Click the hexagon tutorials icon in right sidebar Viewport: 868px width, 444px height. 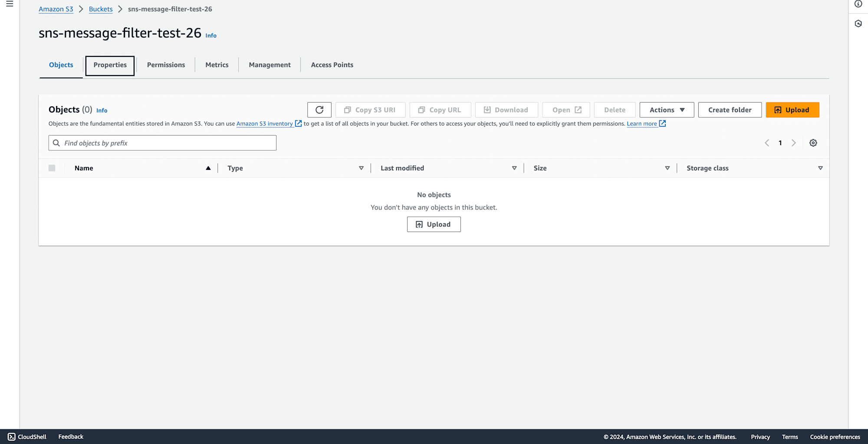tap(858, 23)
